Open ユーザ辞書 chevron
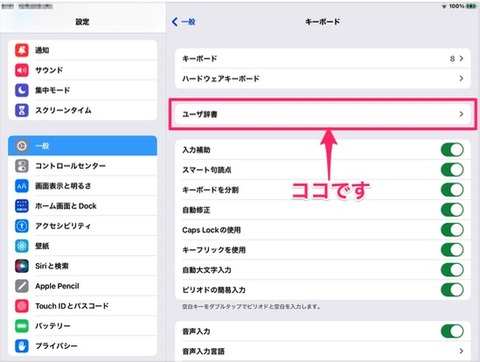This screenshot has height=362, width=480. pyautogui.click(x=461, y=114)
